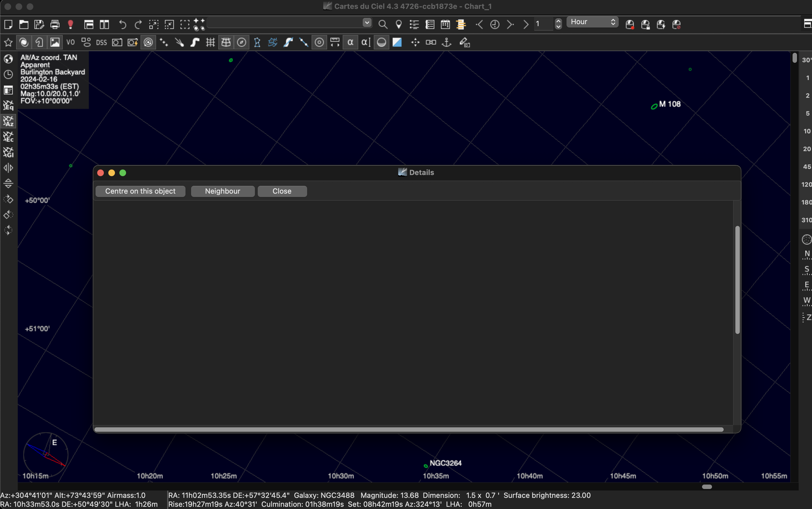
Task: Set field of view to 45 degrees
Action: click(x=807, y=167)
